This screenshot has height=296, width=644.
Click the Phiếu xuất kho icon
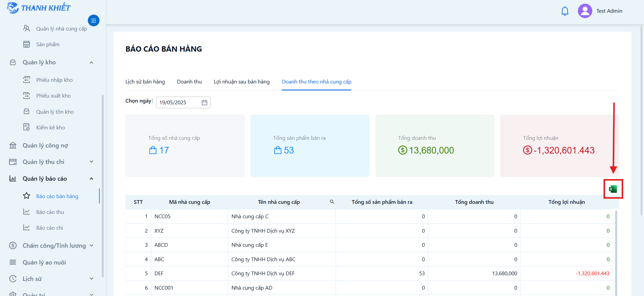click(x=27, y=96)
